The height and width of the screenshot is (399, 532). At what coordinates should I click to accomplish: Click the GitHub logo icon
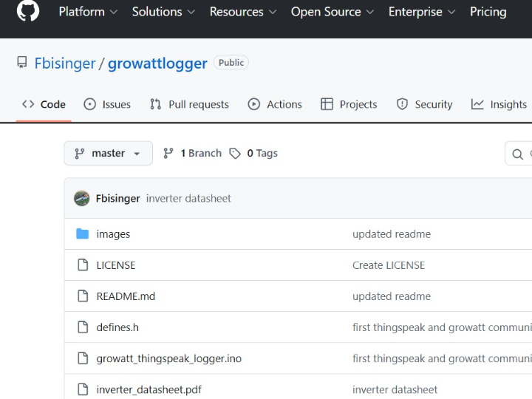coord(28,11)
